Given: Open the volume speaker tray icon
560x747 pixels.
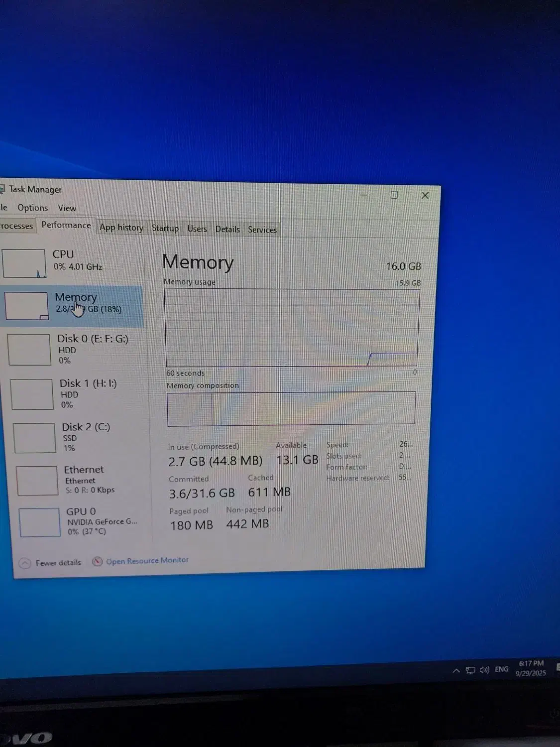Looking at the screenshot, I should (484, 670).
